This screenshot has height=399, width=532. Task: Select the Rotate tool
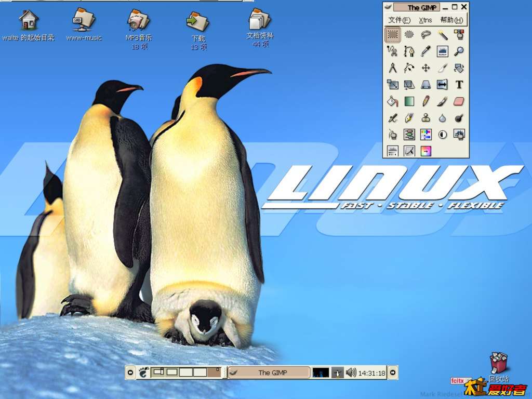tap(459, 68)
